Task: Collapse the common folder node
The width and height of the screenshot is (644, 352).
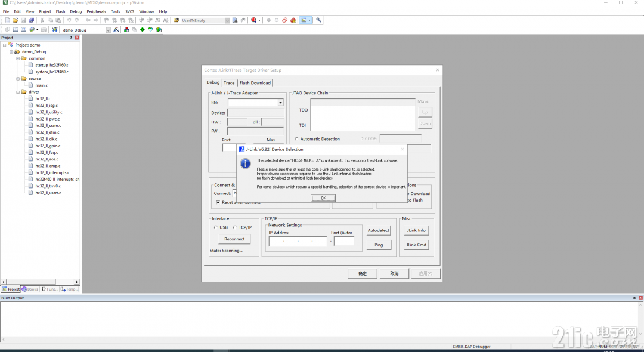Action: pos(18,58)
